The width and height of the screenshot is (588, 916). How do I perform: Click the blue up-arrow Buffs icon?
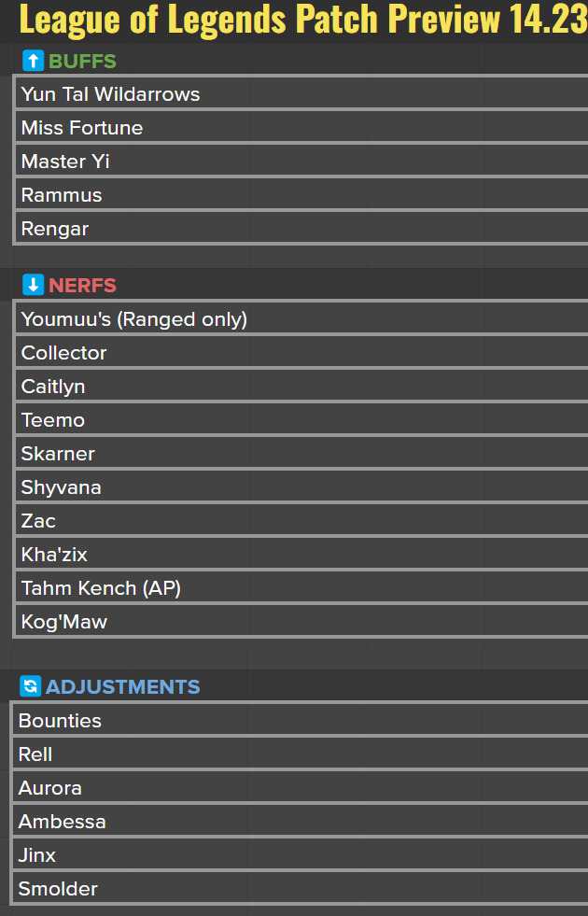(x=34, y=61)
